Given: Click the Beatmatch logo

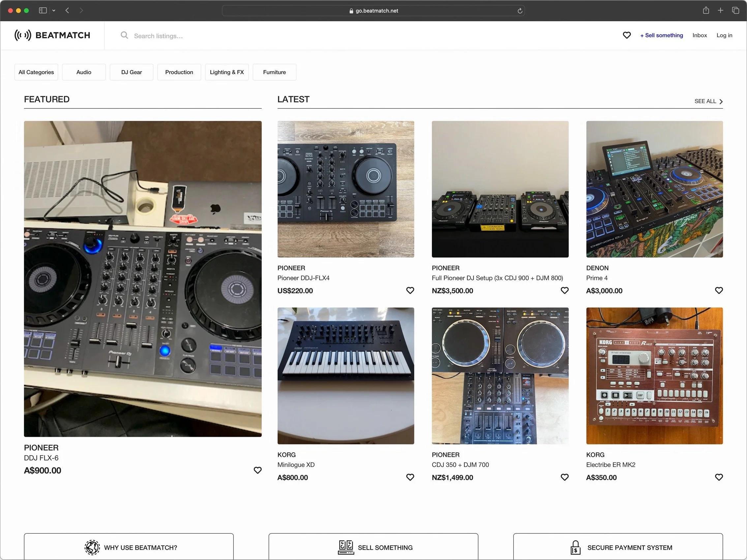Looking at the screenshot, I should tap(52, 35).
